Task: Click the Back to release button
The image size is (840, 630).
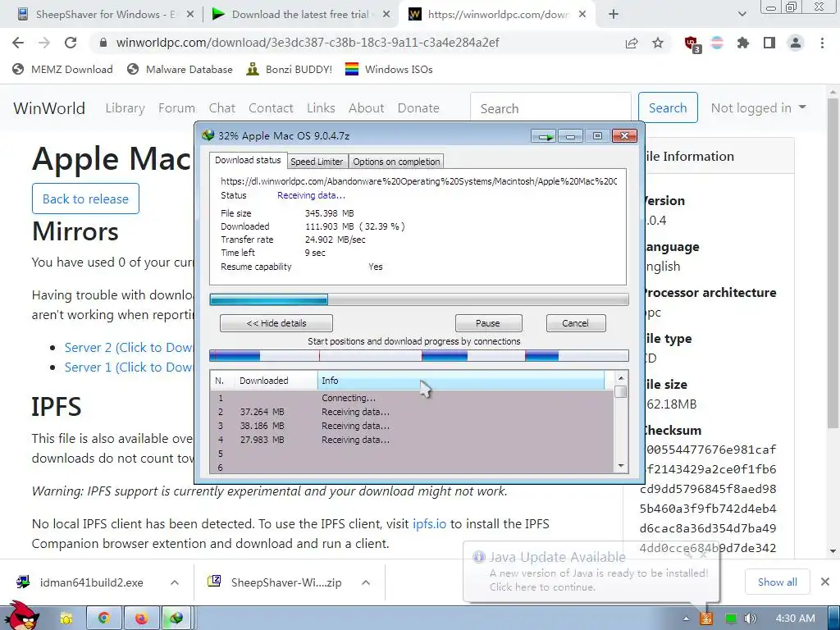Action: 85,199
